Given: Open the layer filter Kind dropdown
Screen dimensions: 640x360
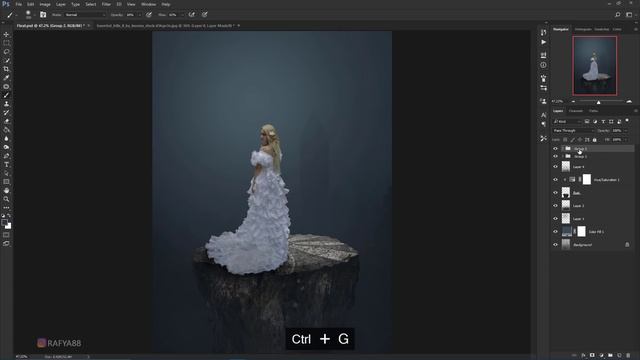Looking at the screenshot, I should (x=567, y=121).
